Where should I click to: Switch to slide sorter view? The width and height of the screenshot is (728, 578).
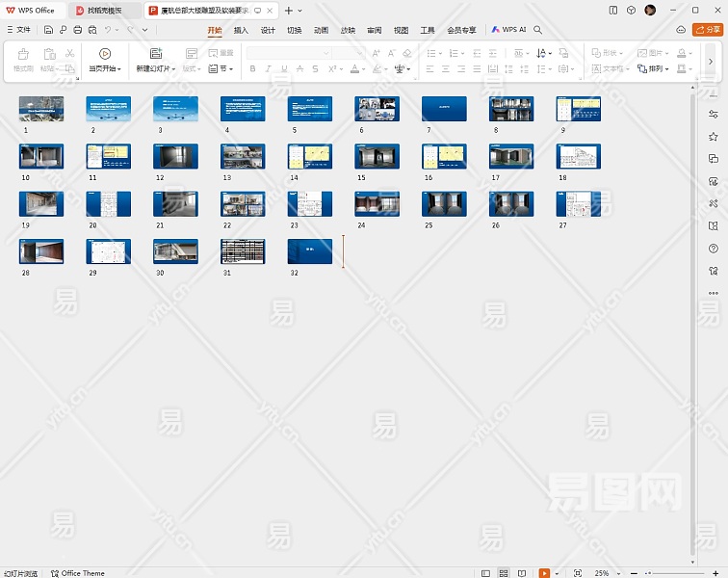click(503, 573)
